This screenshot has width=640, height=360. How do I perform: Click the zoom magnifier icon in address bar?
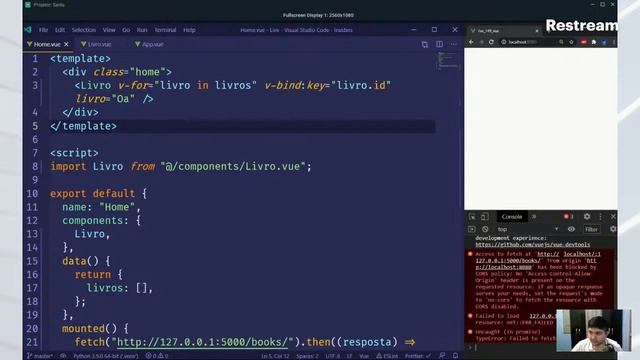point(562,42)
